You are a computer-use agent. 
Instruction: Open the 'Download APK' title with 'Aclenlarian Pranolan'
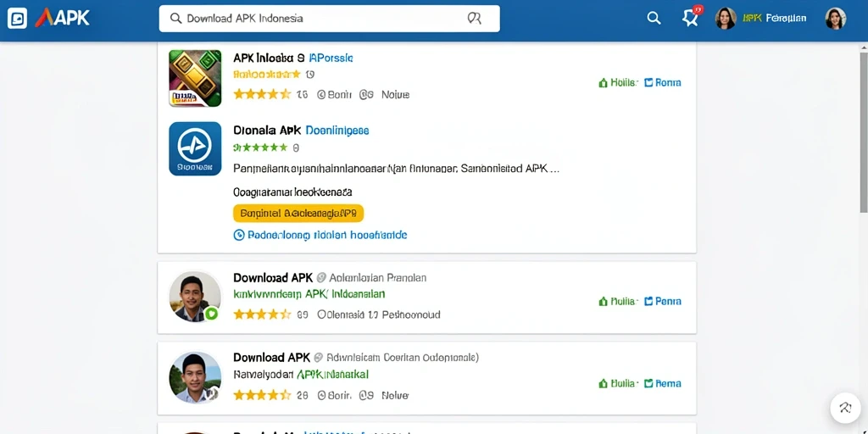pos(273,277)
